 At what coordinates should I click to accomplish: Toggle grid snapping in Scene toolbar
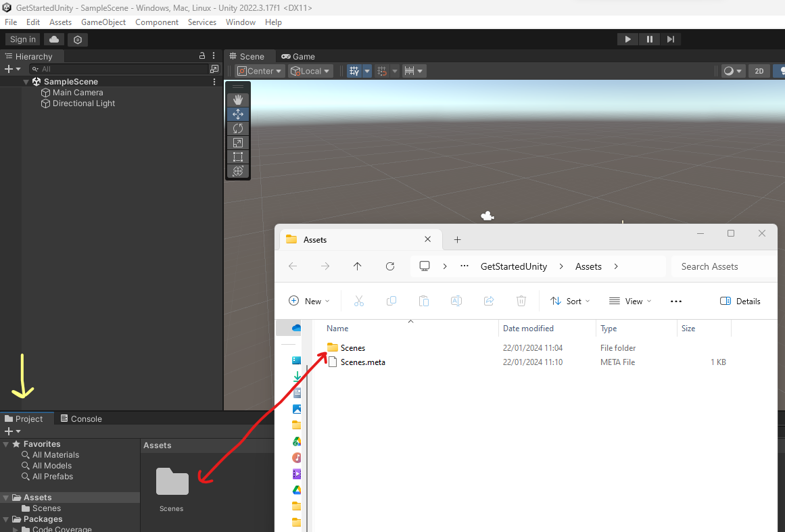383,71
